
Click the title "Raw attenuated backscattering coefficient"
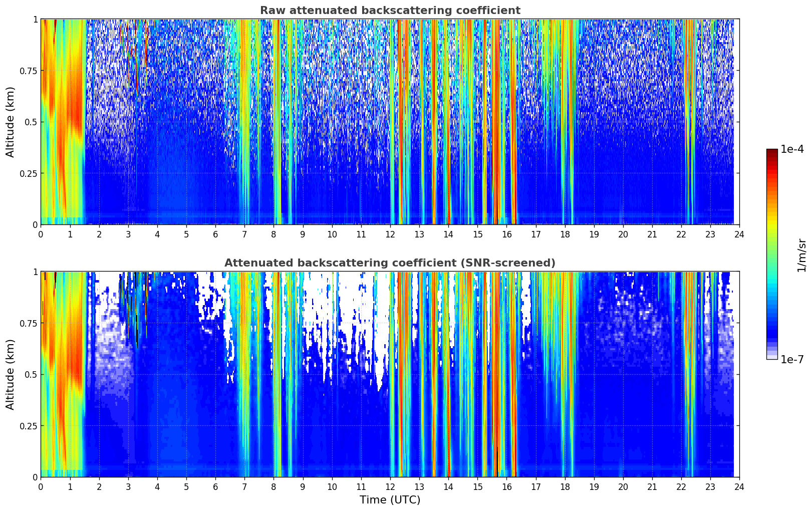tap(390, 11)
